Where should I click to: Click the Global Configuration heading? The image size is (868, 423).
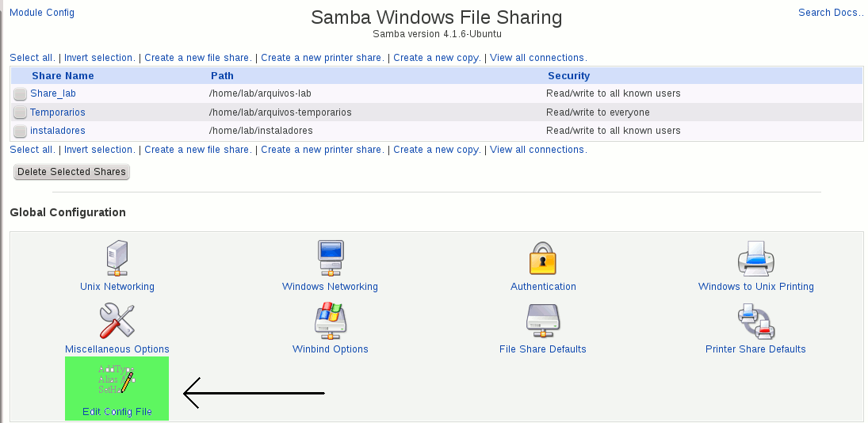coord(67,212)
